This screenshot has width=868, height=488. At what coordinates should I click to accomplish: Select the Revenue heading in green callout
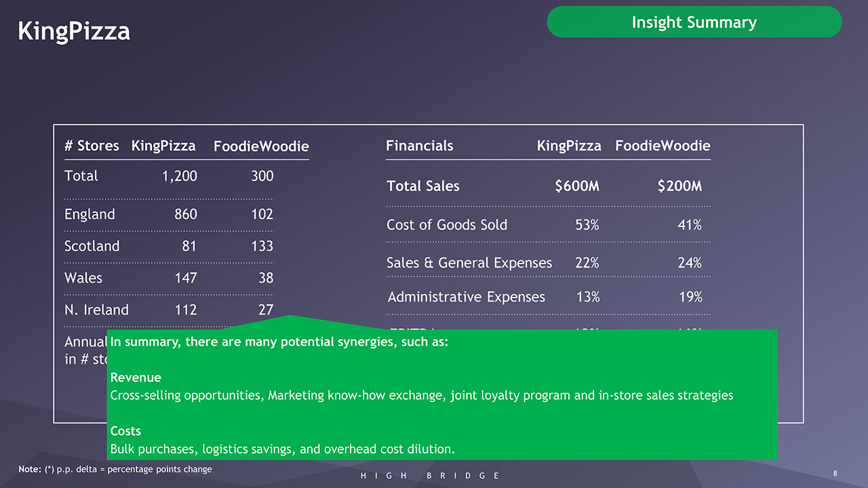[x=136, y=378]
